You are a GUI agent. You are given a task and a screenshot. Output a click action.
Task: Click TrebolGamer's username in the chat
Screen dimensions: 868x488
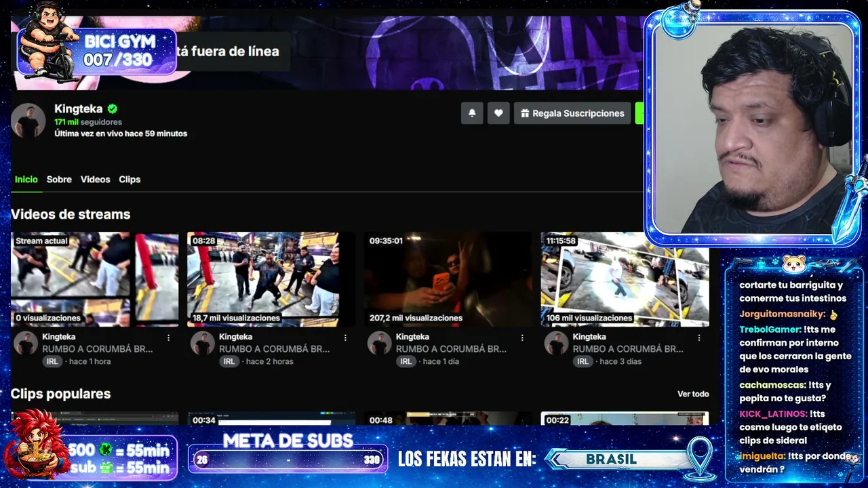770,329
